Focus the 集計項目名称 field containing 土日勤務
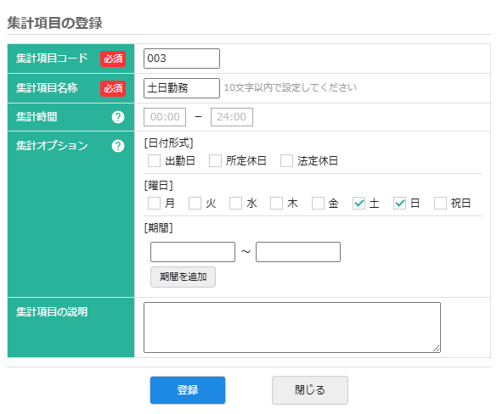Screen dimensions: 497x414 (x=182, y=88)
